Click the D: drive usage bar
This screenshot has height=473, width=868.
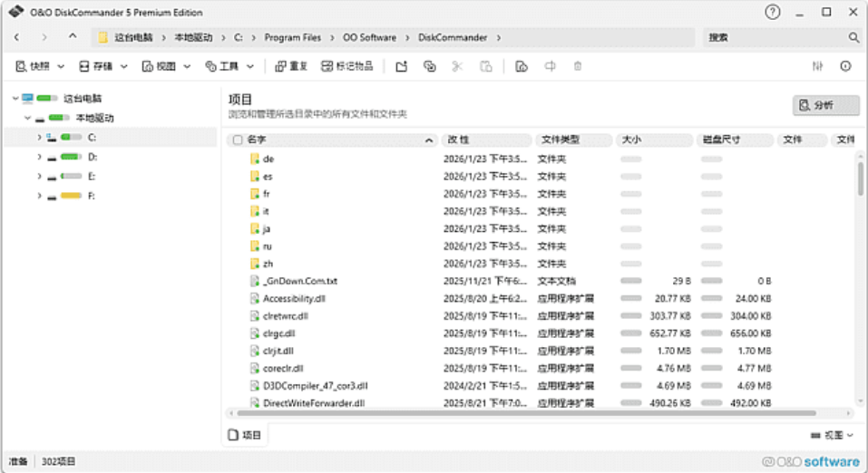click(x=71, y=157)
